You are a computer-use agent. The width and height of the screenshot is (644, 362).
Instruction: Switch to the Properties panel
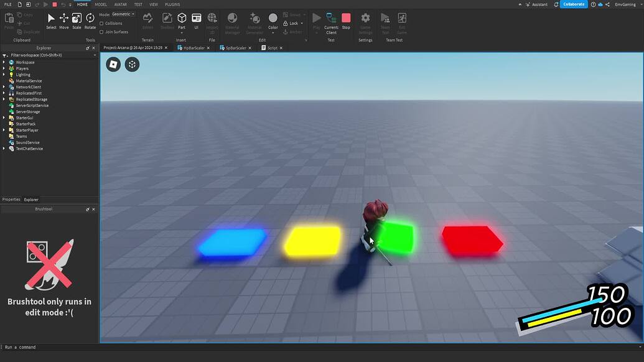coord(10,199)
